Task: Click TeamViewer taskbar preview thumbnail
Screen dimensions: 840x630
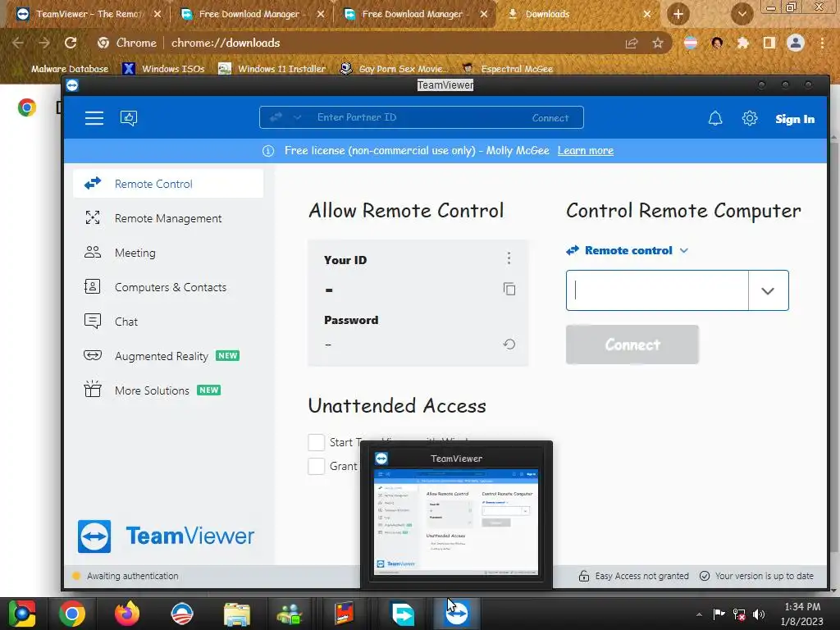Action: point(456,521)
